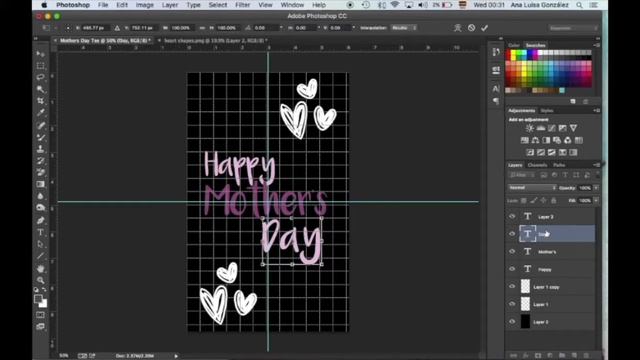The image size is (640, 360).
Task: Hide the top Layer 2 text layer
Action: click(512, 216)
